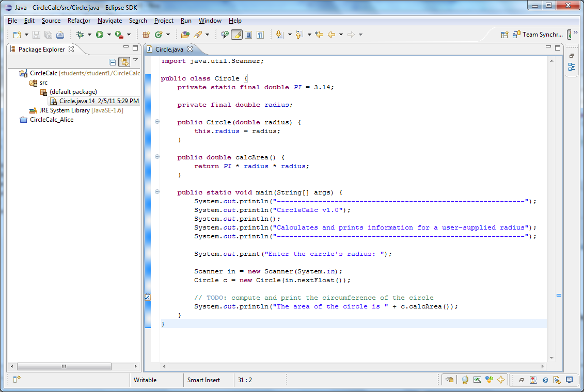Open the Refactor menu

pyautogui.click(x=79, y=21)
